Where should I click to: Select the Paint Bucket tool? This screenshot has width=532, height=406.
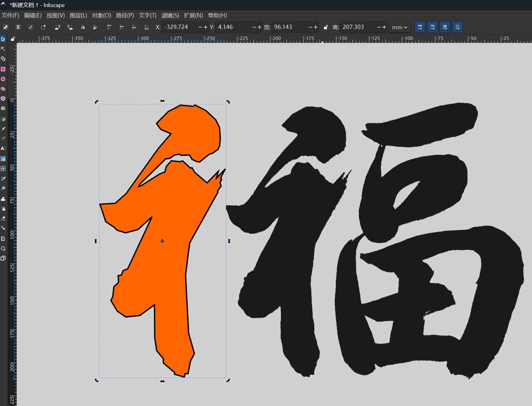(3, 188)
